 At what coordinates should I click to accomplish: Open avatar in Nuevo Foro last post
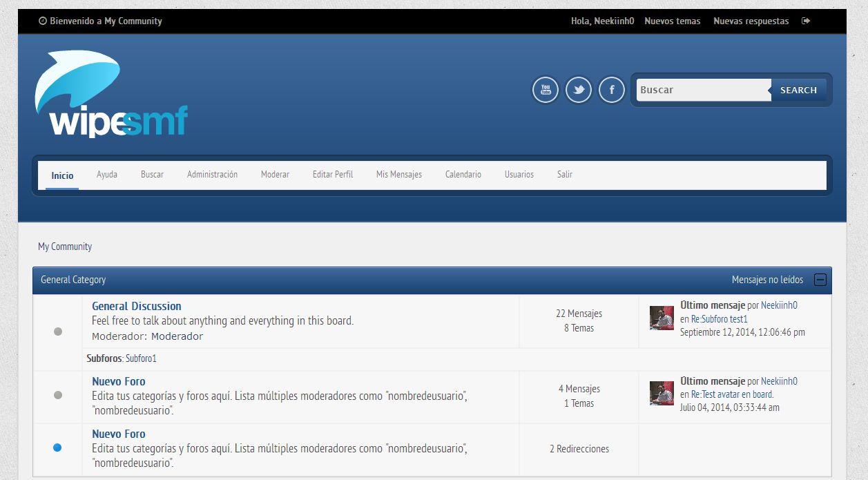click(662, 393)
